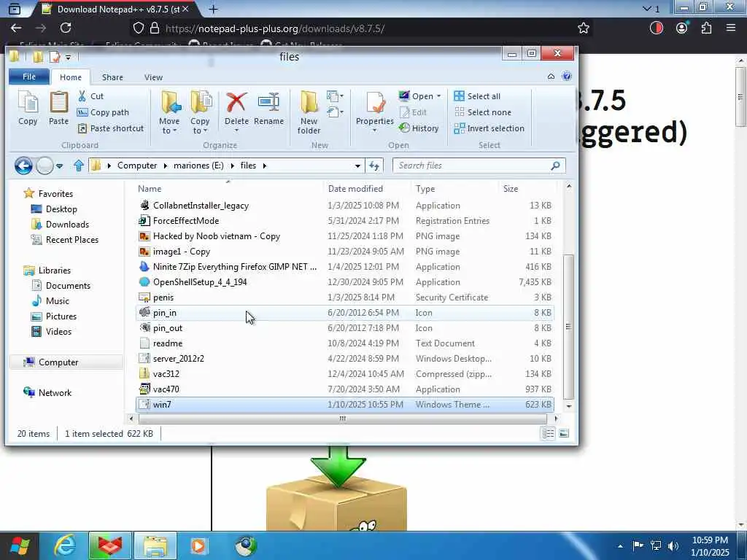Sort by the Type column header
Viewport: 747px width, 560px height.
click(455, 189)
